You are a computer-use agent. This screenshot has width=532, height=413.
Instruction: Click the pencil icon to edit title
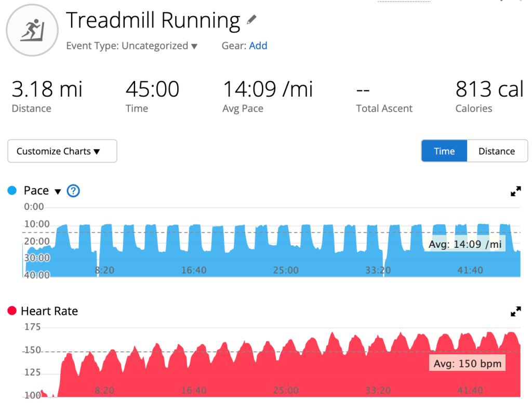coord(251,20)
